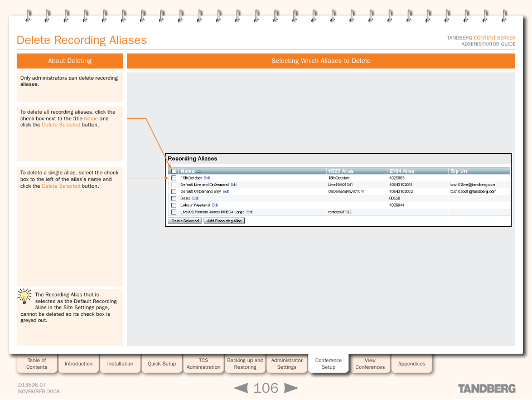
Task: Select the Conference Setup tab
Action: [328, 364]
